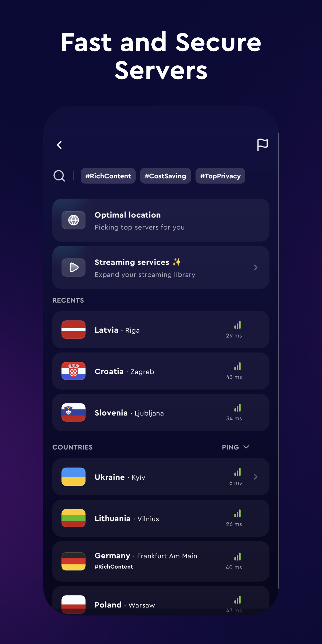Click the Croatia flag icon
The height and width of the screenshot is (644, 322).
tap(73, 371)
